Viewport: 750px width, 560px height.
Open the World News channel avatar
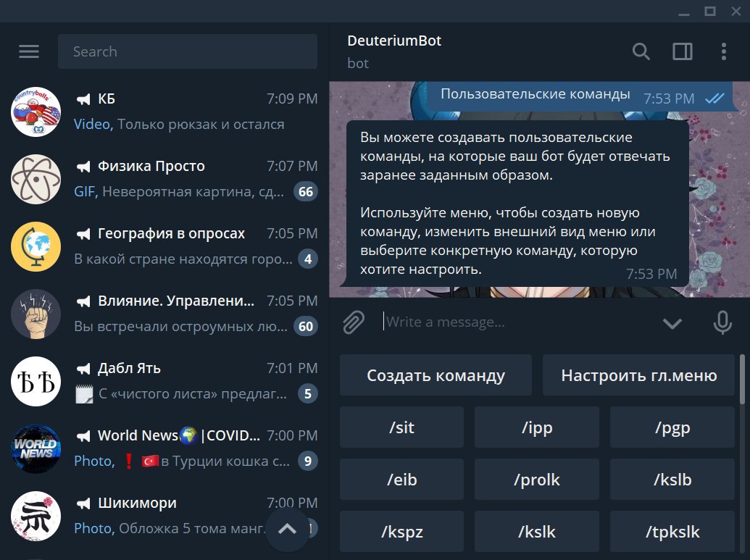pyautogui.click(x=36, y=448)
